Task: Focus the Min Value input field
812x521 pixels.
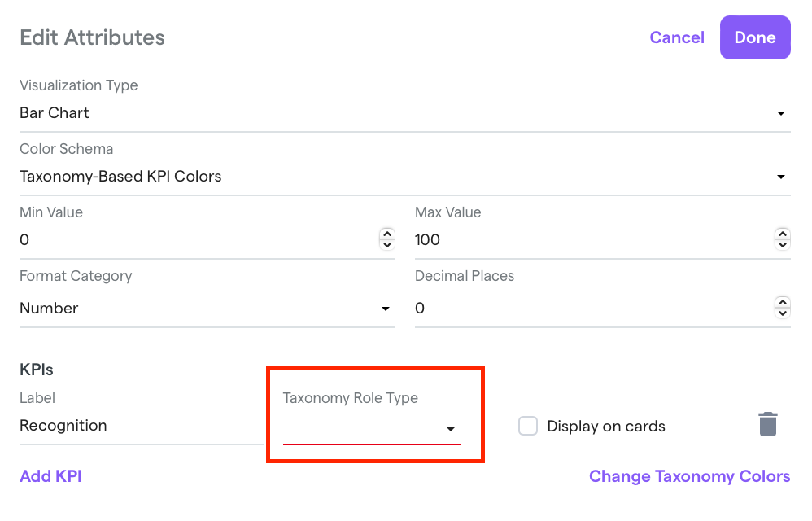Action: 199,240
